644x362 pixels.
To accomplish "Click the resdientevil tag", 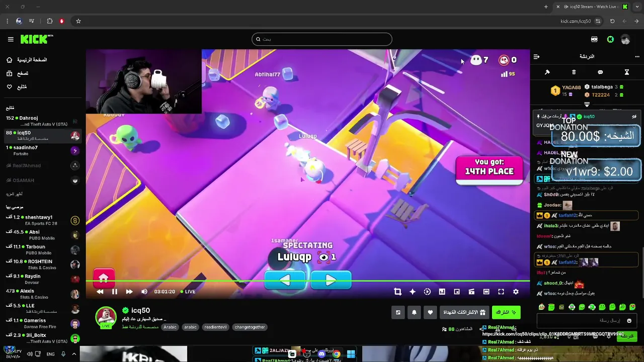I will tap(215, 327).
